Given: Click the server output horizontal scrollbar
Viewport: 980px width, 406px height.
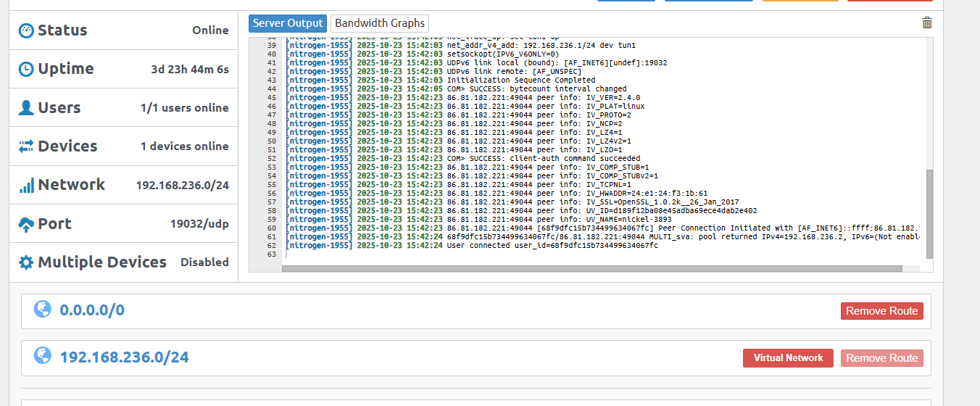Looking at the screenshot, I should click(591, 268).
